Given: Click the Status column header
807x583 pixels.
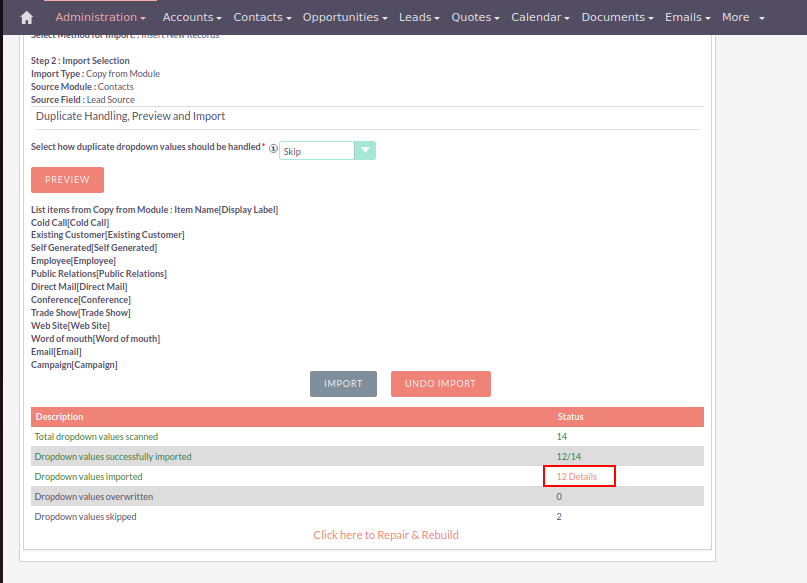Looking at the screenshot, I should coord(570,417).
